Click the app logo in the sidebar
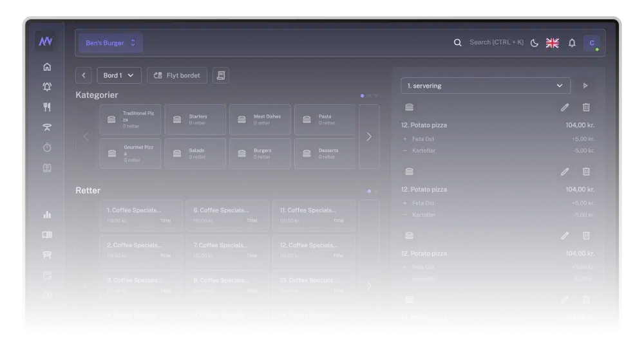Image resolution: width=644 pixels, height=343 pixels. (46, 41)
